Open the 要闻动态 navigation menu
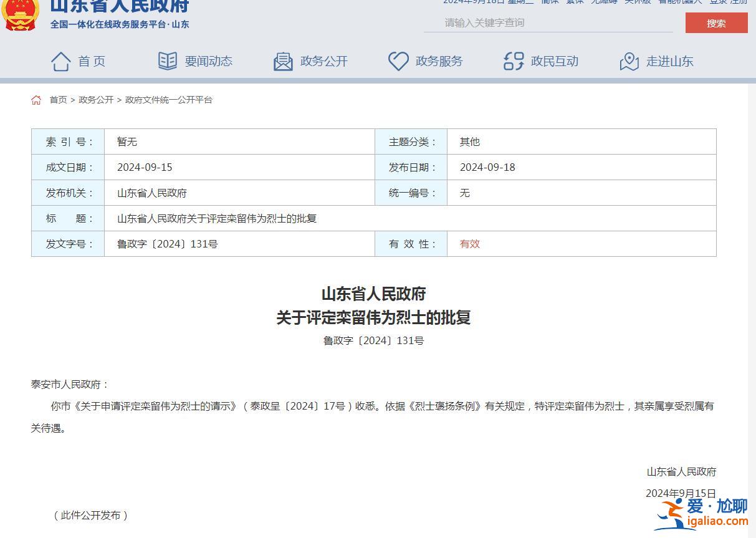The image size is (756, 538). tap(208, 61)
